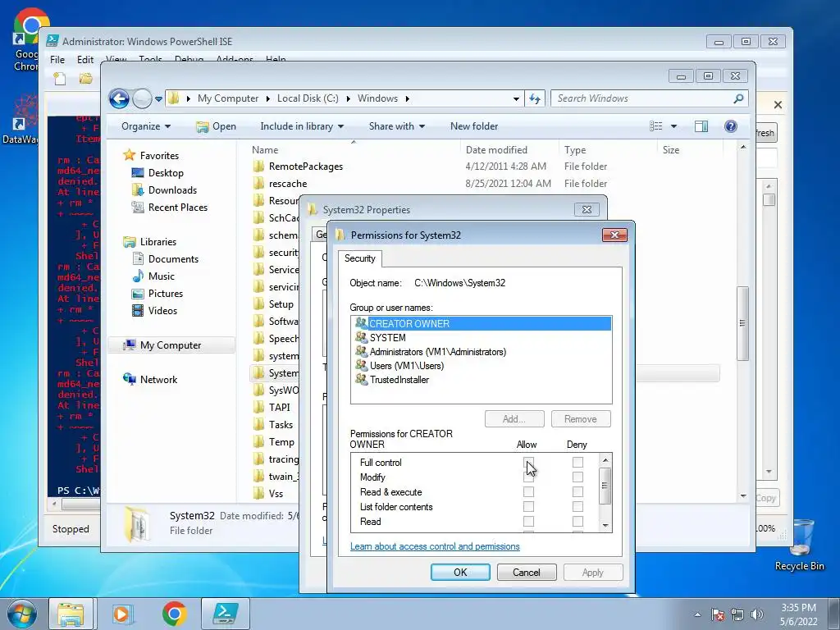Screen dimensions: 840x630
Task: Select the Security tab in Permissions dialog
Action: tap(360, 258)
